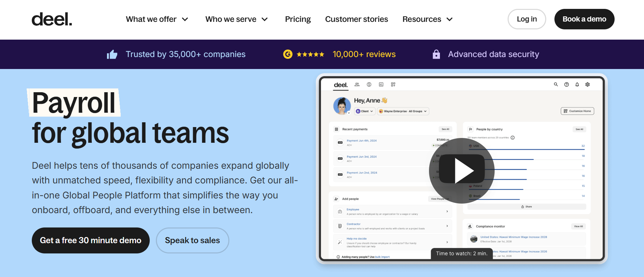Click the thumbs-up trusted companies icon
This screenshot has width=644, height=277.
112,54
